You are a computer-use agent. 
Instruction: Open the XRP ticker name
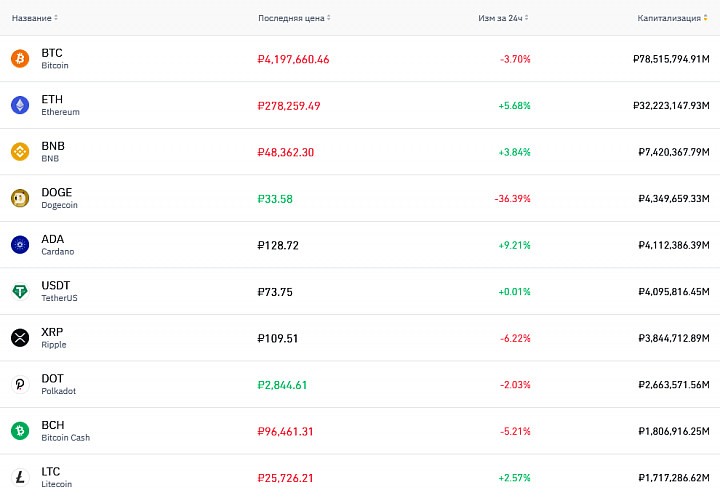pos(52,332)
